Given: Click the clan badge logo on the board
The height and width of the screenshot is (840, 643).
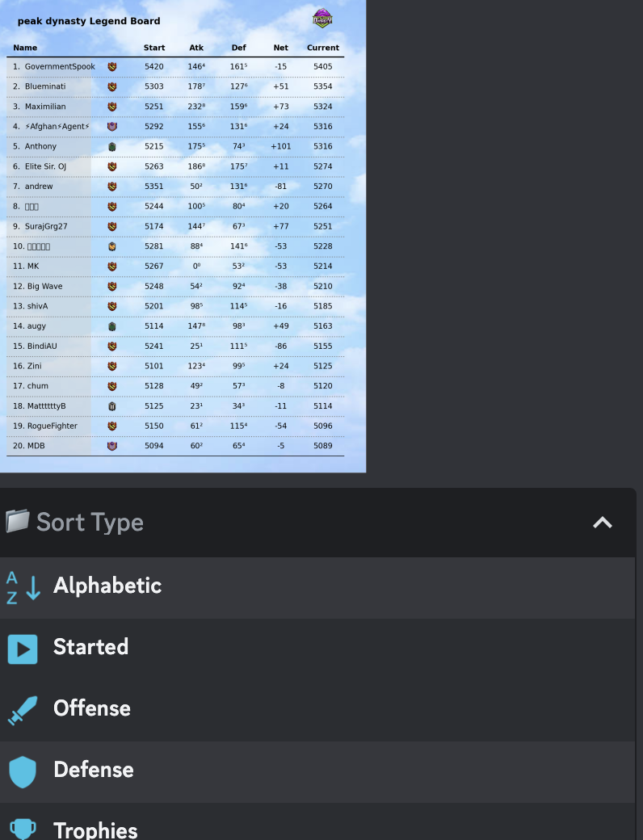Looking at the screenshot, I should point(322,19).
